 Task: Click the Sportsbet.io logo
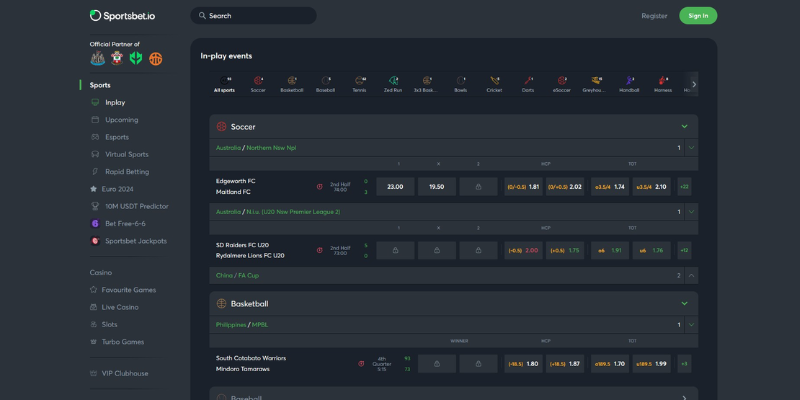(x=122, y=16)
